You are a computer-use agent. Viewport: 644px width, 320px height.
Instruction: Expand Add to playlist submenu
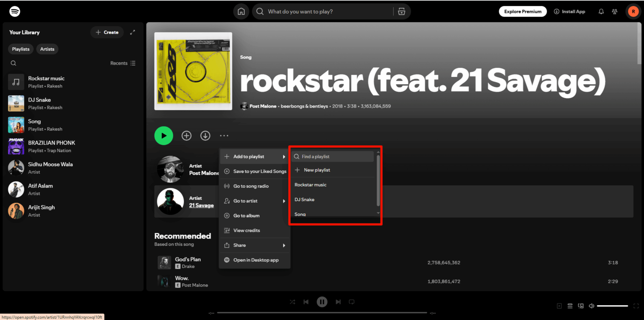pyautogui.click(x=255, y=157)
